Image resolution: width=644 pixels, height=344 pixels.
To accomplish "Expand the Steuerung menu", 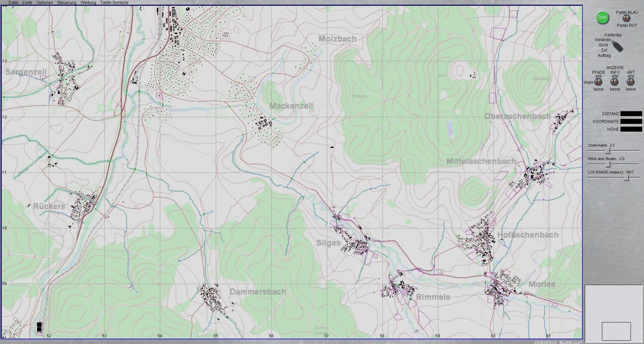I will click(67, 3).
